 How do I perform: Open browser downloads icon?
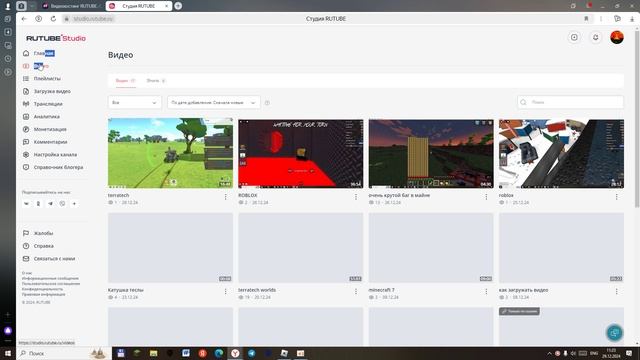[632, 19]
